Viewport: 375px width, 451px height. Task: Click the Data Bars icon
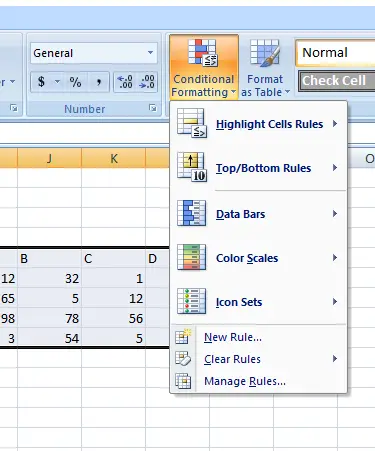191,213
